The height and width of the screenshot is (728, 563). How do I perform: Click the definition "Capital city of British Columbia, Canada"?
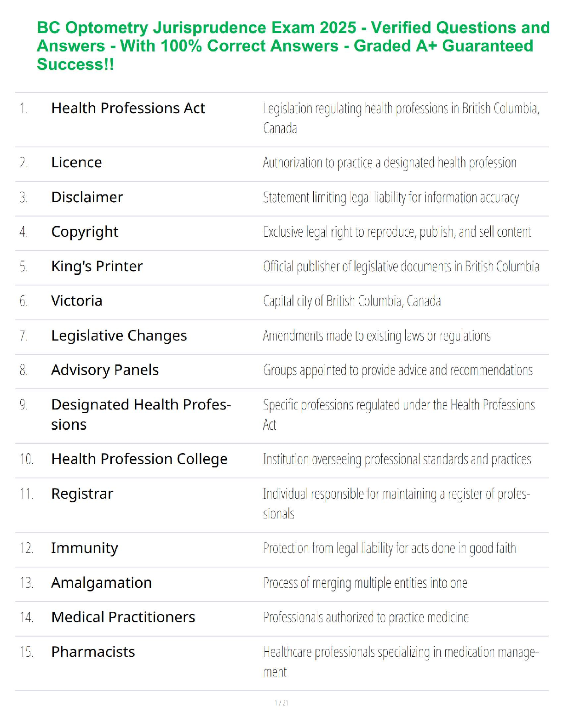[x=352, y=301]
